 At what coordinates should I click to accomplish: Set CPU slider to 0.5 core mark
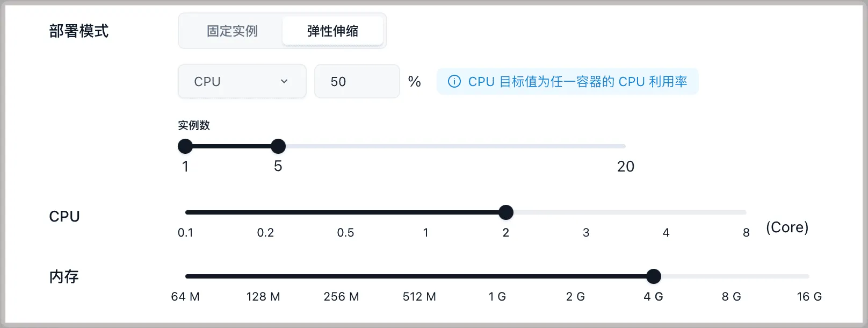point(345,212)
